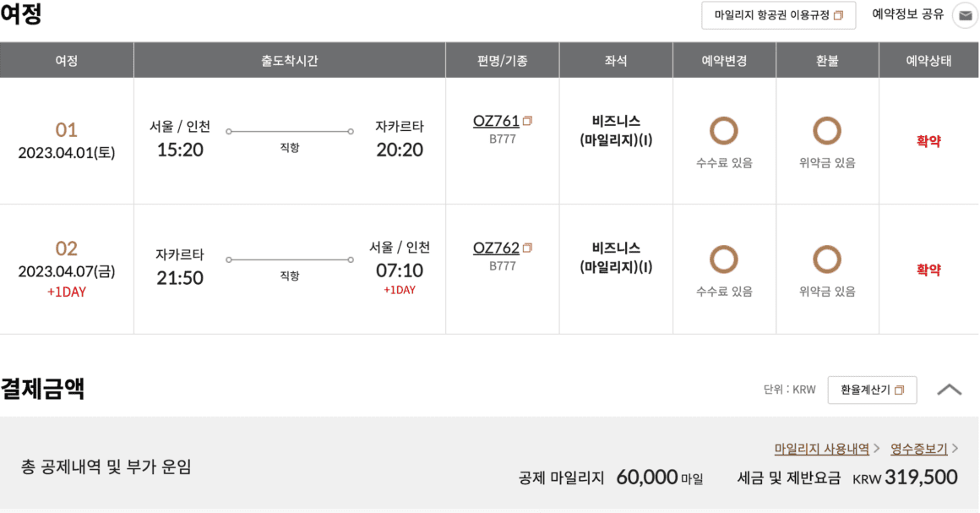Screen dimensions: 980x513
Task: Open 마일리지 항공권 이용규정 button
Action: (x=778, y=15)
